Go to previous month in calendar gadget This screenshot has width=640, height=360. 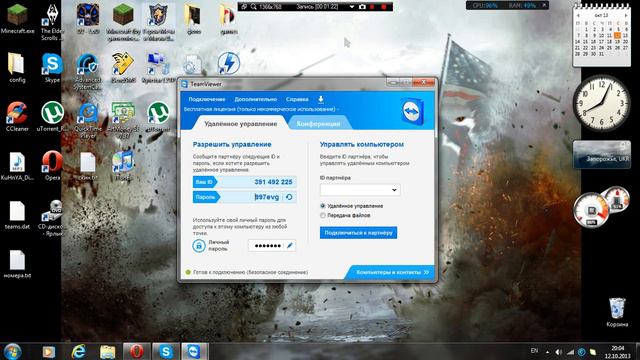coord(578,15)
